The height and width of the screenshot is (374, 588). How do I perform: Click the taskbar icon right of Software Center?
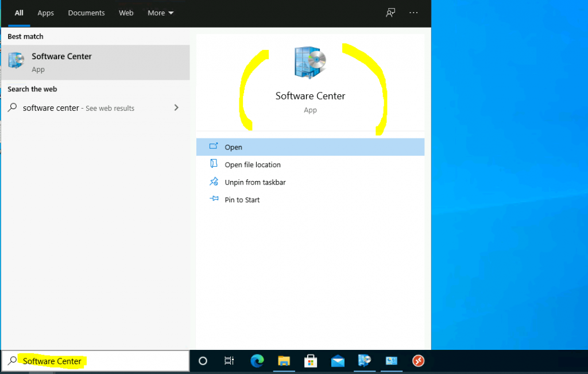click(392, 361)
